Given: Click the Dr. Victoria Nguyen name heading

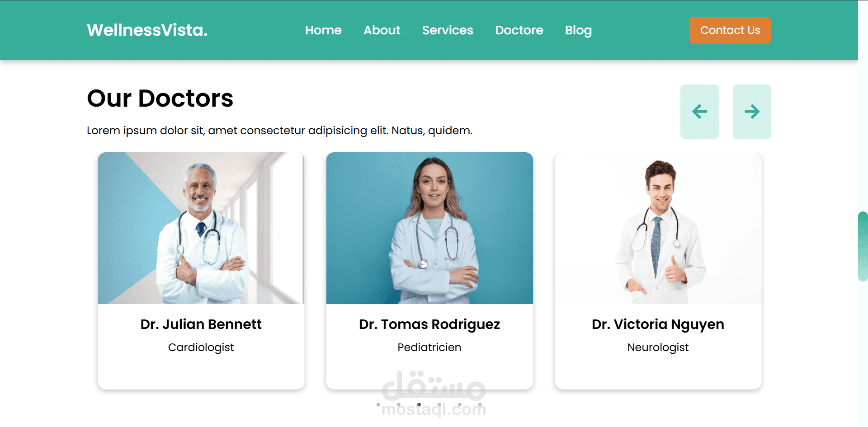Looking at the screenshot, I should [658, 324].
